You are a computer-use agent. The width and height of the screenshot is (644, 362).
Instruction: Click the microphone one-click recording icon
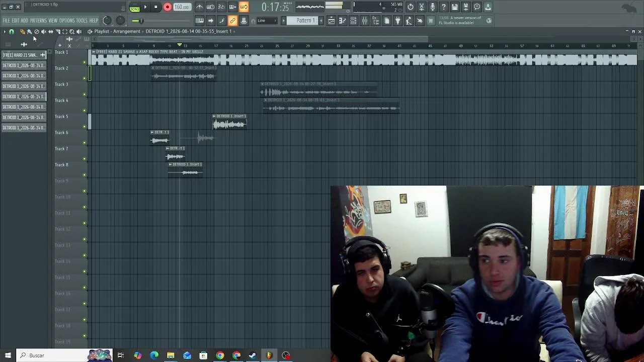(x=433, y=7)
